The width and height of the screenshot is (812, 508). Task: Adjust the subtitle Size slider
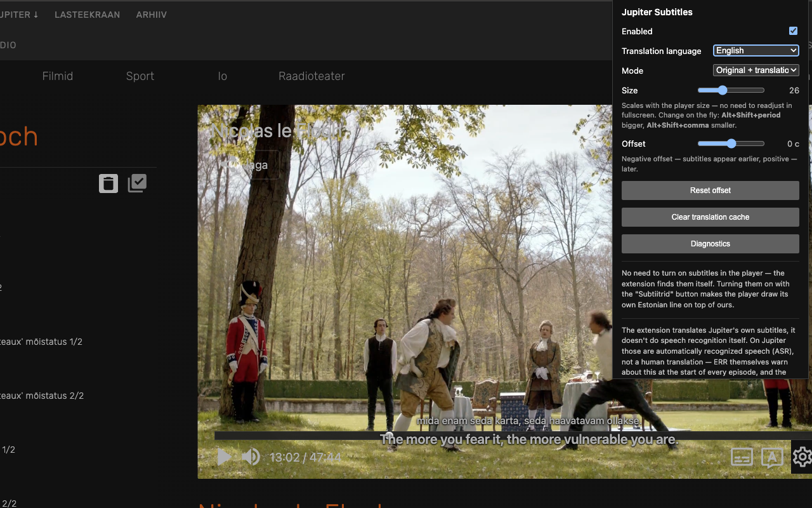tap(731, 90)
